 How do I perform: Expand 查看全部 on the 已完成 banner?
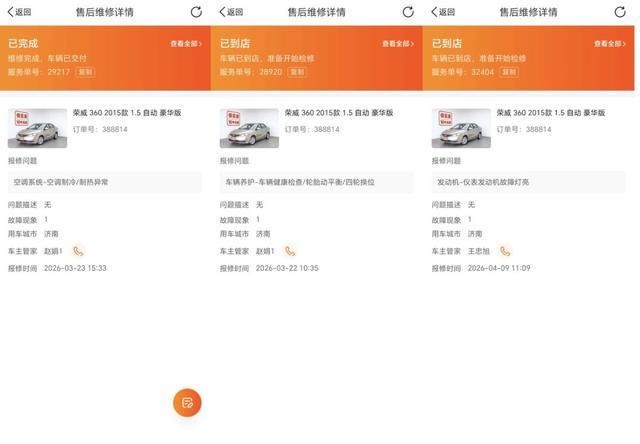pos(186,44)
